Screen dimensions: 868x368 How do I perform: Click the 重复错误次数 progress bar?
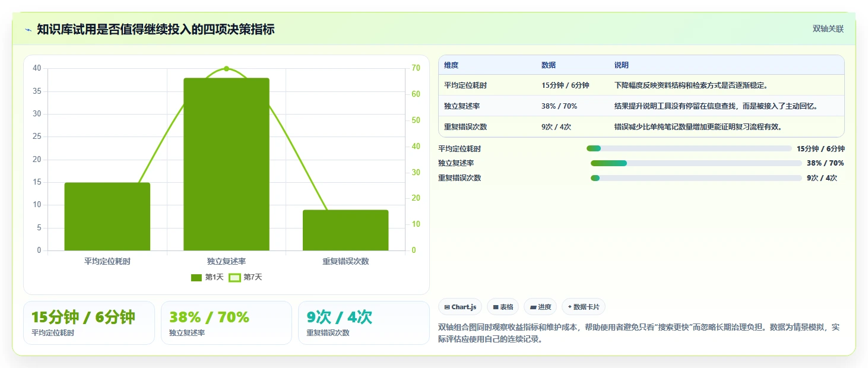pyautogui.click(x=696, y=178)
